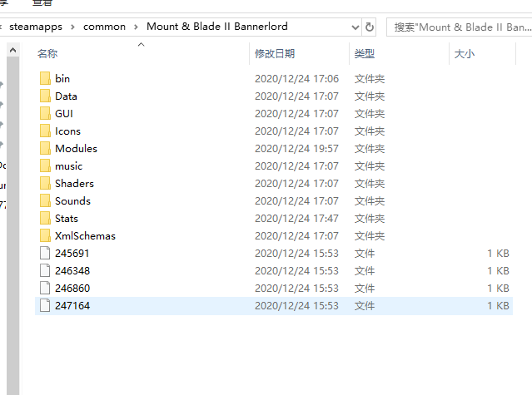The image size is (532, 395).
Task: Select the Icons folder name
Action: pos(68,131)
